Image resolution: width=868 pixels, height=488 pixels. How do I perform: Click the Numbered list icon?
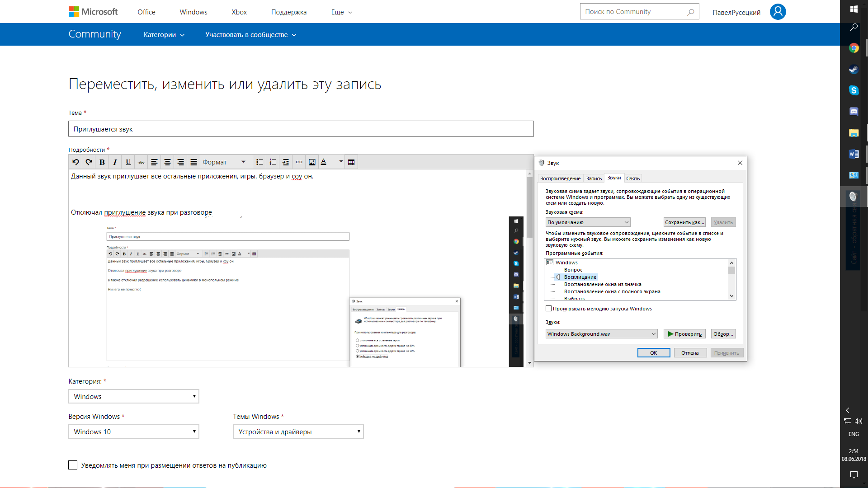click(273, 161)
